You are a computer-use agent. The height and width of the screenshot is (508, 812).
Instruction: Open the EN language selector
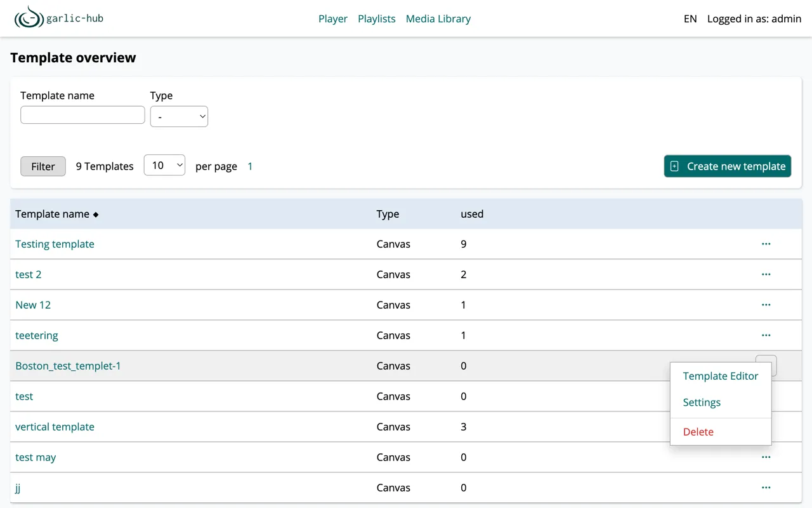point(690,18)
